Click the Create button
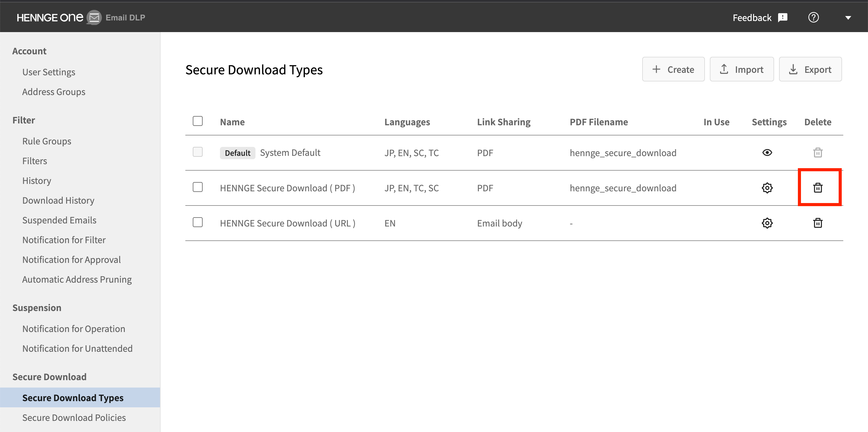 [x=673, y=69]
